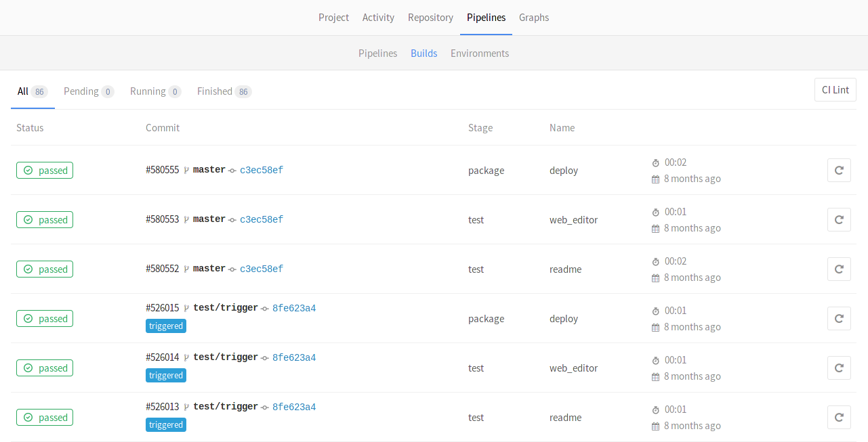Screen dimensions: 868x442
Task: Retry the readme build #526013
Action: point(839,417)
